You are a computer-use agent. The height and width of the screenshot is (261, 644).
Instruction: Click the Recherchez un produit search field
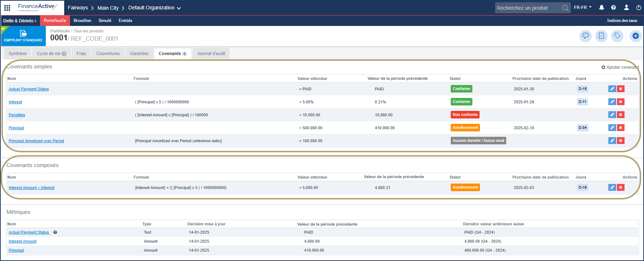(528, 8)
